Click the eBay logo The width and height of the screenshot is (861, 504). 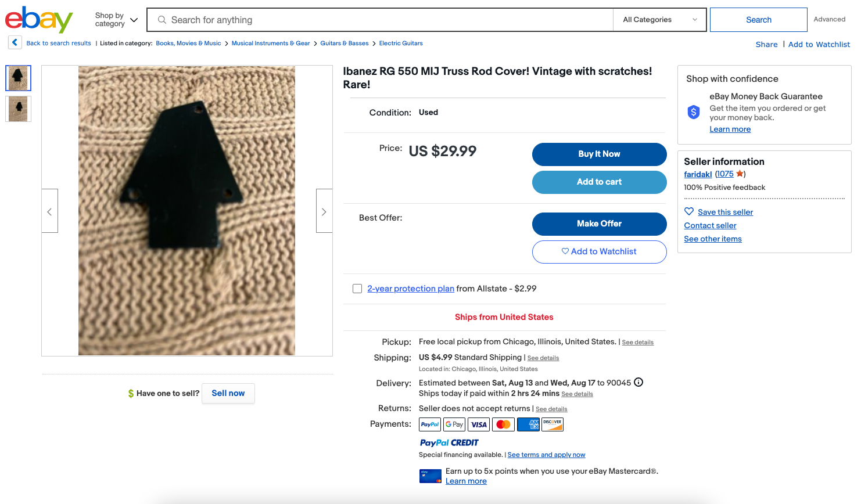39,20
